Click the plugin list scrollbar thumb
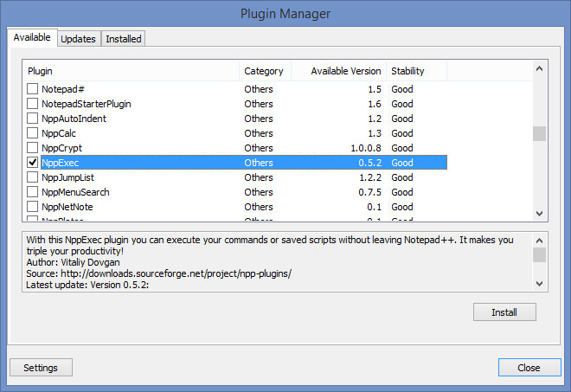 click(540, 133)
